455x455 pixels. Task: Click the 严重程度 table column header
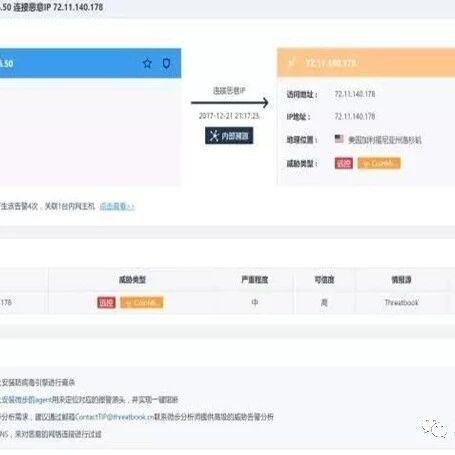(x=255, y=279)
